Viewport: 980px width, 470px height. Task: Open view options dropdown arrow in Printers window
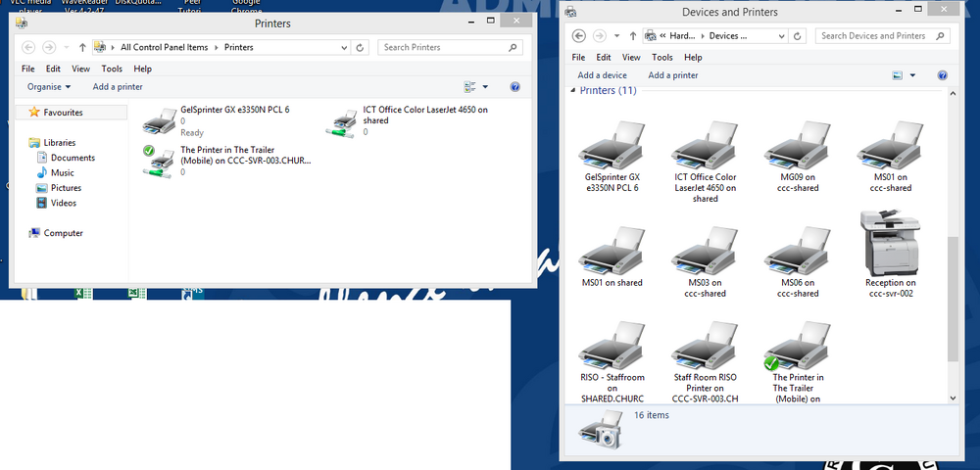point(485,87)
